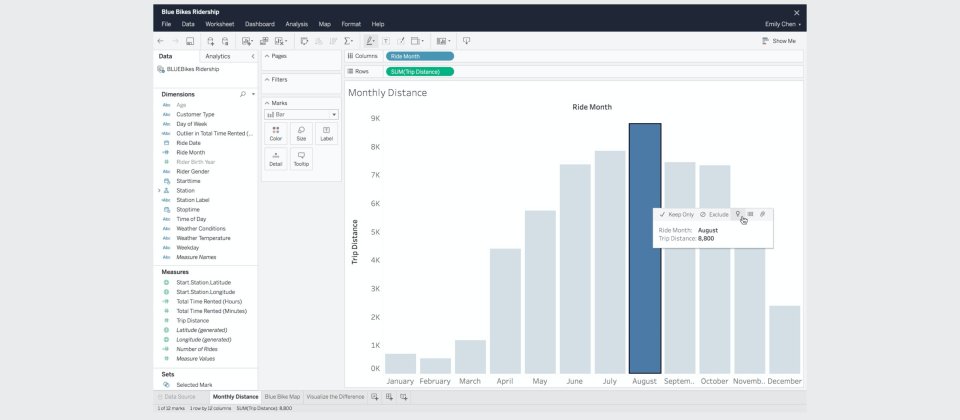
Task: Click Keep Only in the tooltip
Action: 677,215
